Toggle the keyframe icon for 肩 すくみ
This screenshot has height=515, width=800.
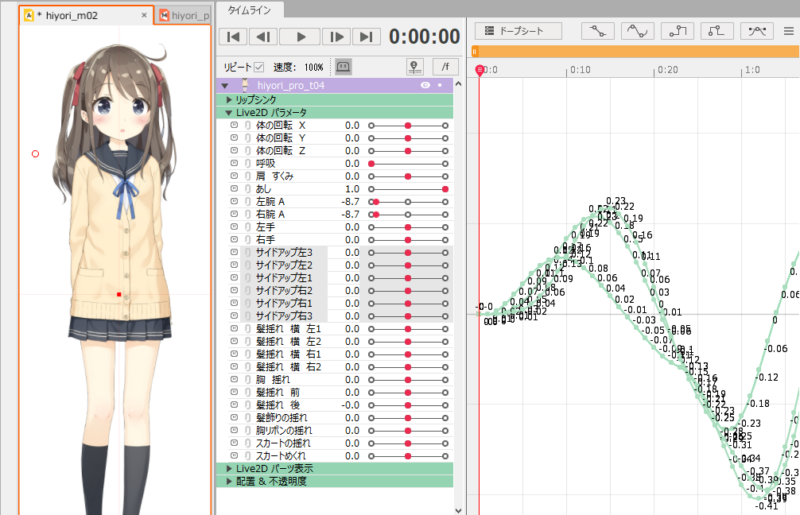[234, 176]
